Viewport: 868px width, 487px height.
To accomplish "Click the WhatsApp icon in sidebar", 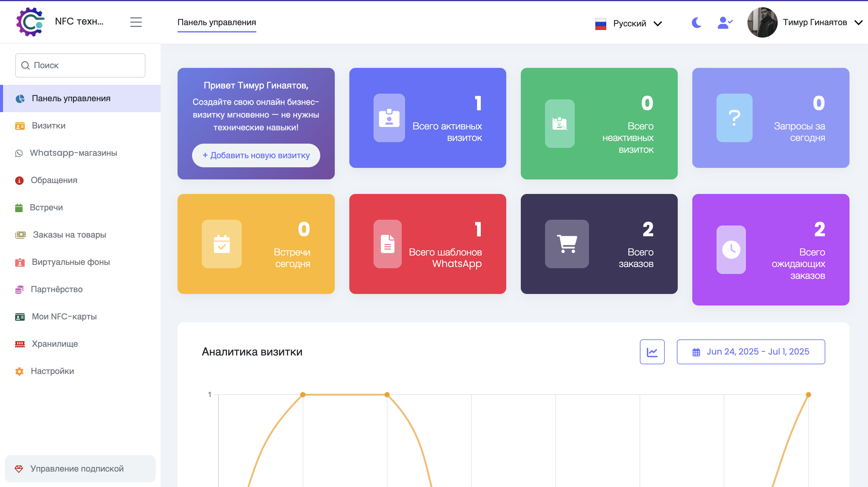I will click(x=19, y=153).
